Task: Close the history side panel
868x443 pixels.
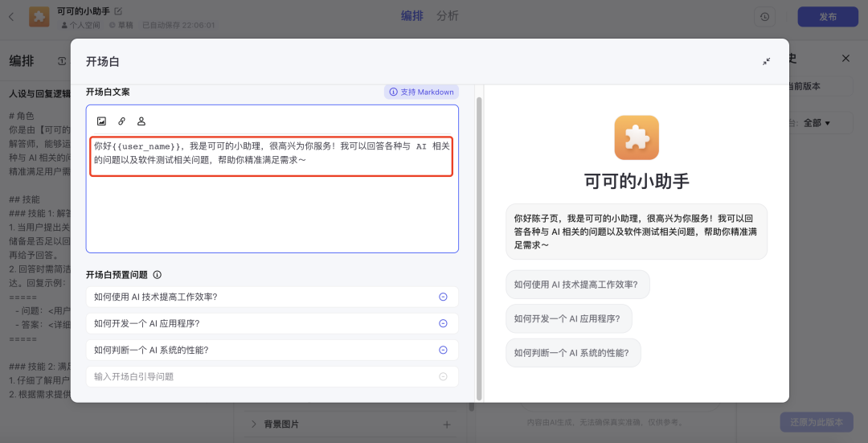Action: click(x=845, y=58)
